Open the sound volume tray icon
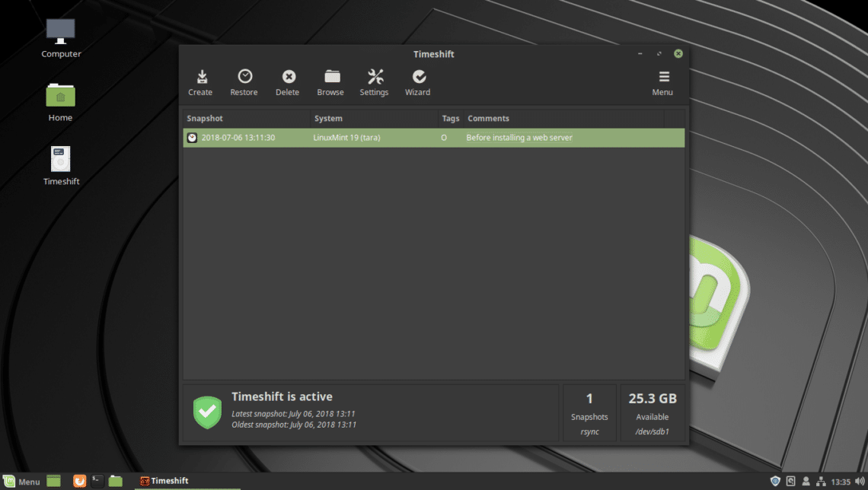The width and height of the screenshot is (868, 490). tap(860, 481)
